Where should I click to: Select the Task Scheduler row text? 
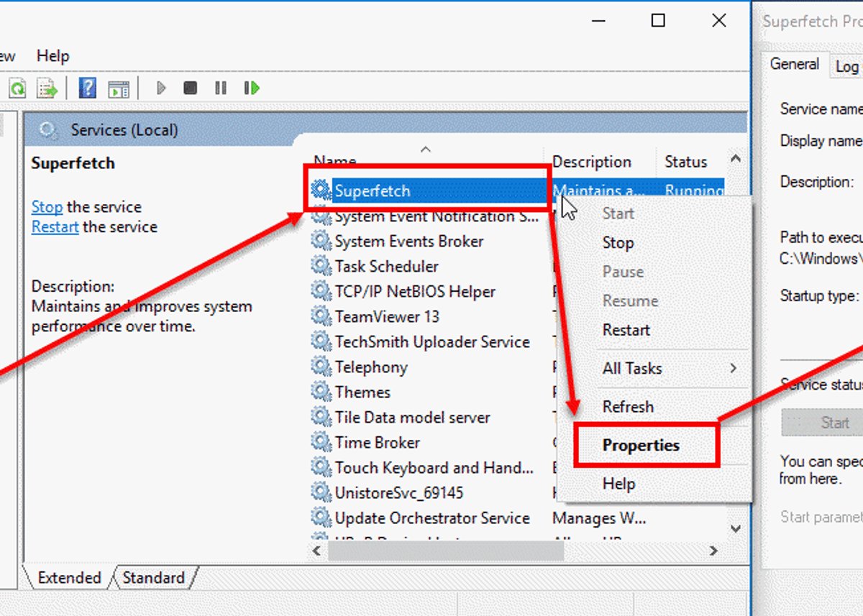[x=386, y=266]
